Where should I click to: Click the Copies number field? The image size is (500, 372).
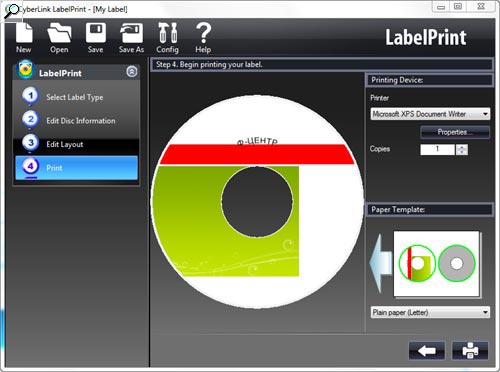pos(437,149)
